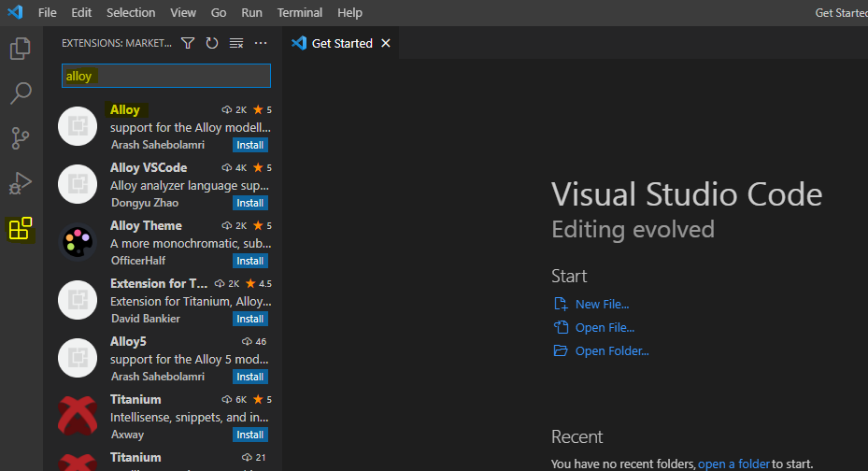Click the Alloy5 extension icon

click(78, 358)
